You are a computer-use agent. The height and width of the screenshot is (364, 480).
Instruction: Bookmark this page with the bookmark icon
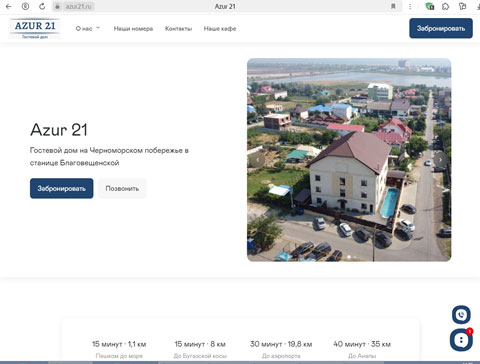pyautogui.click(x=393, y=6)
